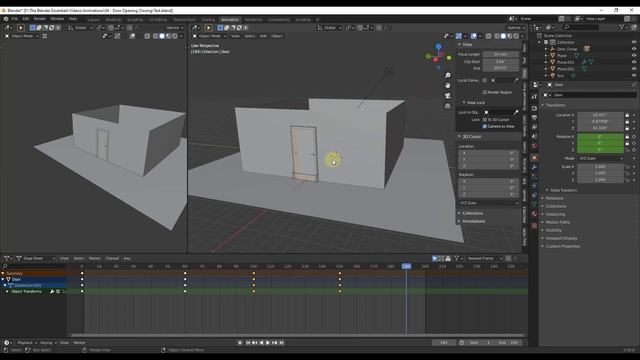Viewport: 640px width, 360px height.
Task: Click the green Rotation X value field
Action: pos(600,137)
